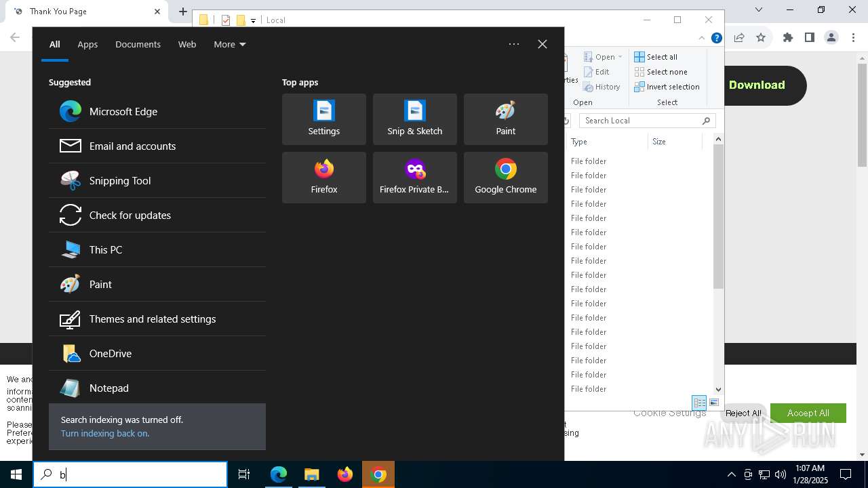Click Turn indexing back on link

click(x=105, y=433)
